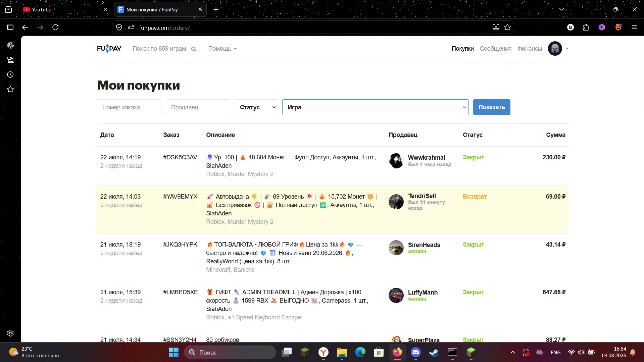Image resolution: width=644 pixels, height=362 pixels.
Task: Open the FunPay logo home link
Action: [x=109, y=49]
